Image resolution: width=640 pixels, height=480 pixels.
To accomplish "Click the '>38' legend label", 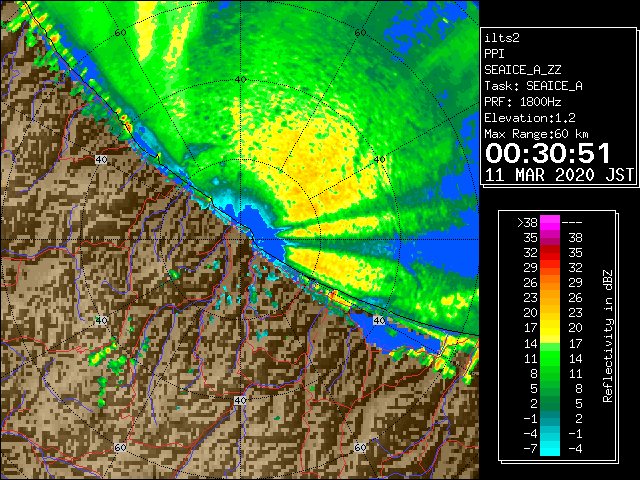I will tap(527, 223).
